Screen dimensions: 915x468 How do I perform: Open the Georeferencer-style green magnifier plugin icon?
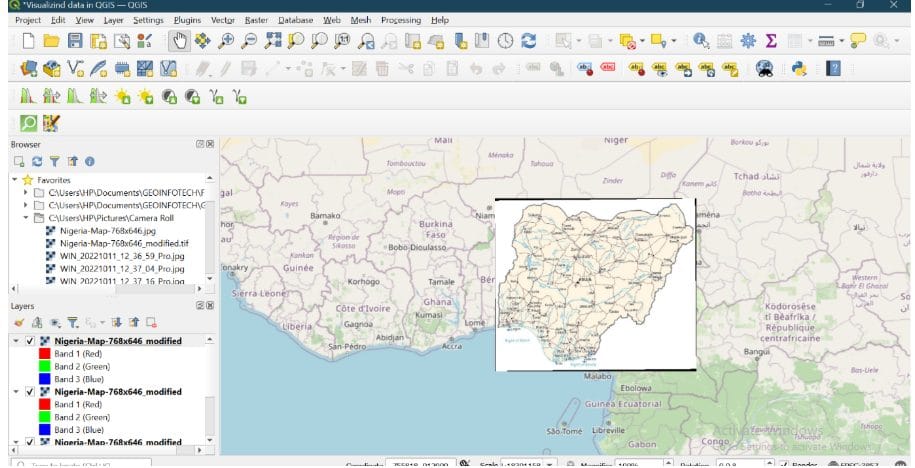(28, 122)
